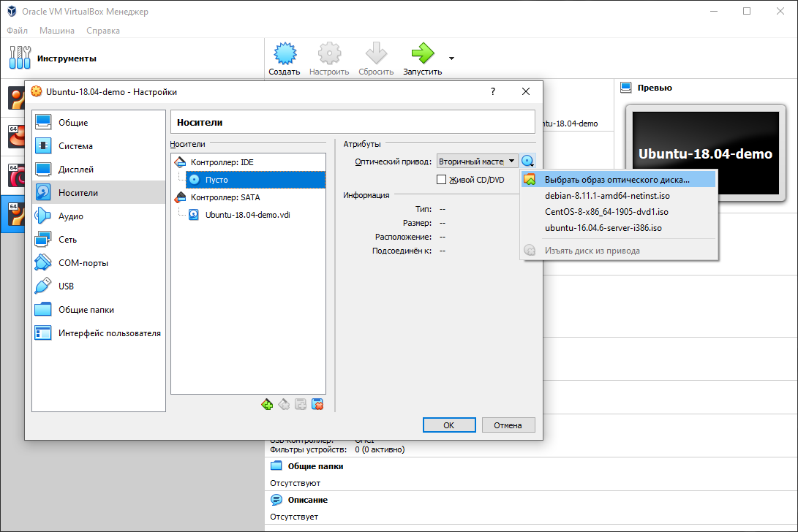Screen dimensions: 798x532
Task: Open the Машина menu
Action: tap(57, 31)
